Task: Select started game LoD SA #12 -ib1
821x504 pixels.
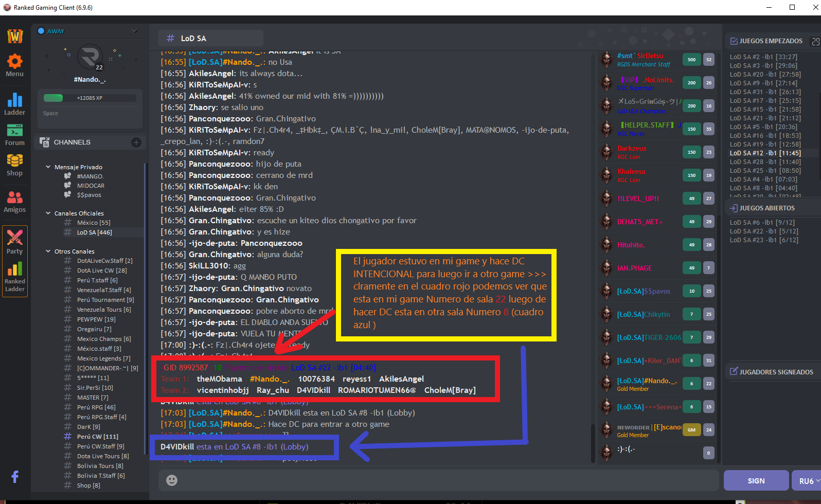Action: click(765, 153)
